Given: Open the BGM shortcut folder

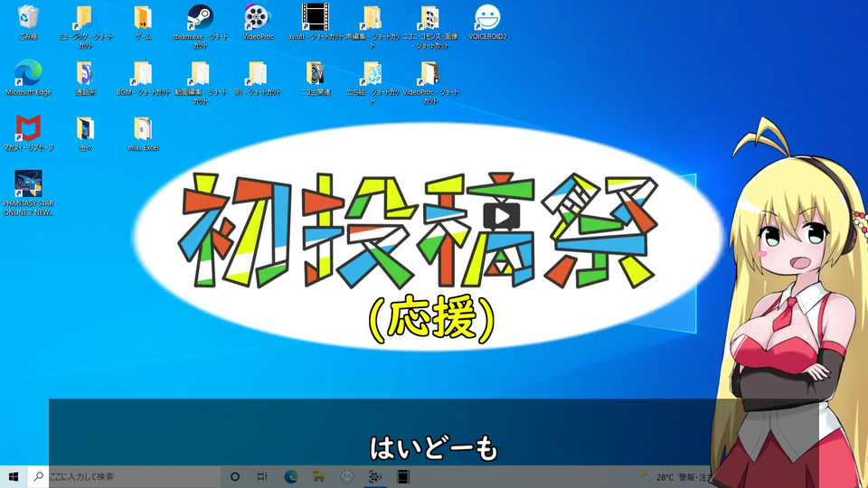Looking at the screenshot, I should (143, 73).
